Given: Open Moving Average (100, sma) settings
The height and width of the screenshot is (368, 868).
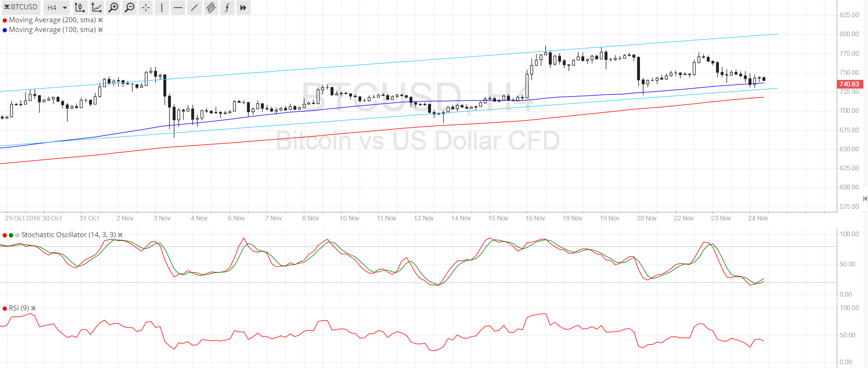Looking at the screenshot, I should [52, 30].
